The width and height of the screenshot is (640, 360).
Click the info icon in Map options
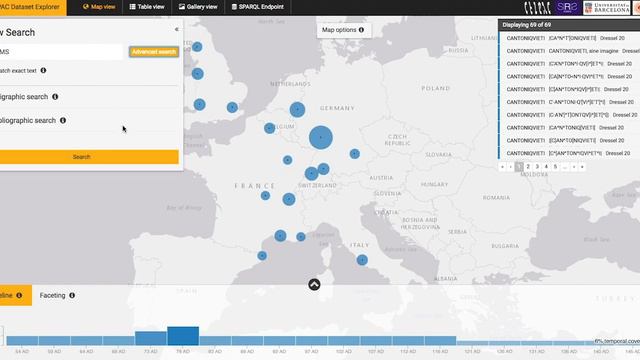coord(361,30)
